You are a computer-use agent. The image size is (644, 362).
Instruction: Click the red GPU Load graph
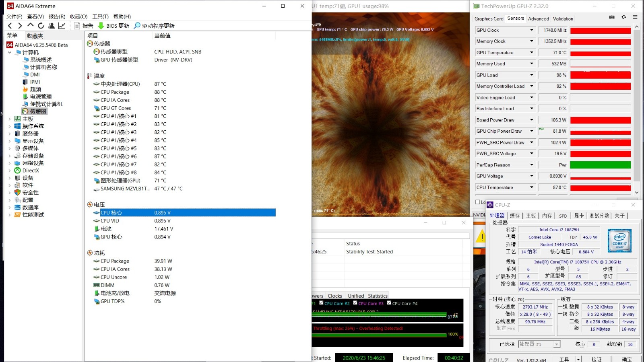[x=601, y=75]
